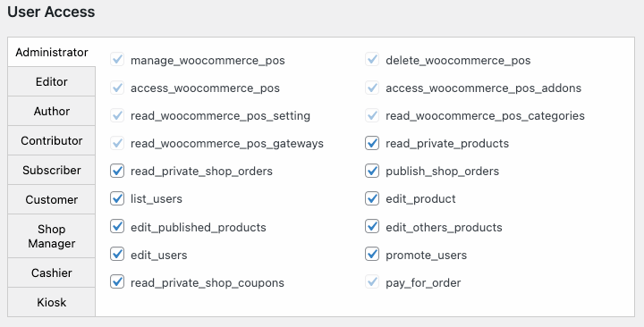644x327 pixels.
Task: Toggle the pay_for_order checkbox
Action: [x=372, y=281]
